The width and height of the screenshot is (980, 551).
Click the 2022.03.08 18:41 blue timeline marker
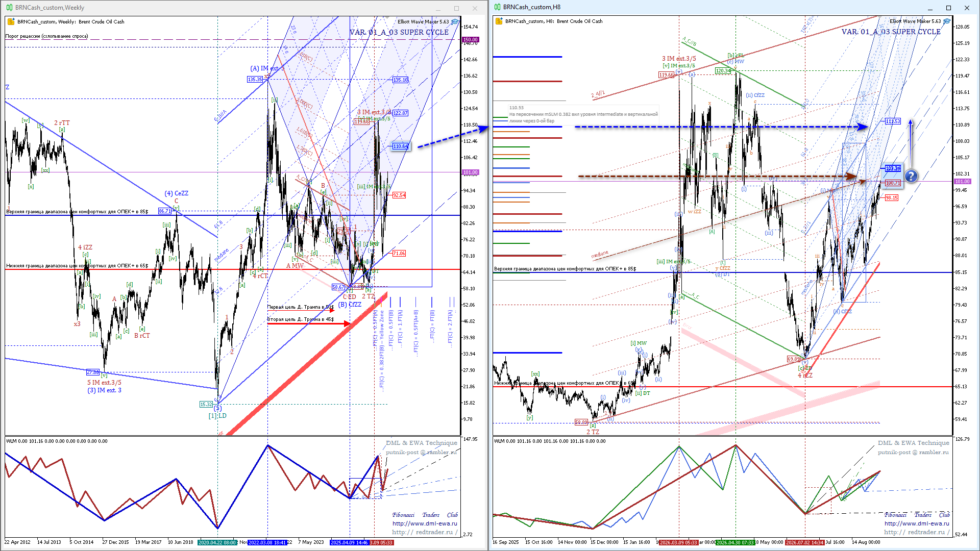click(x=267, y=542)
